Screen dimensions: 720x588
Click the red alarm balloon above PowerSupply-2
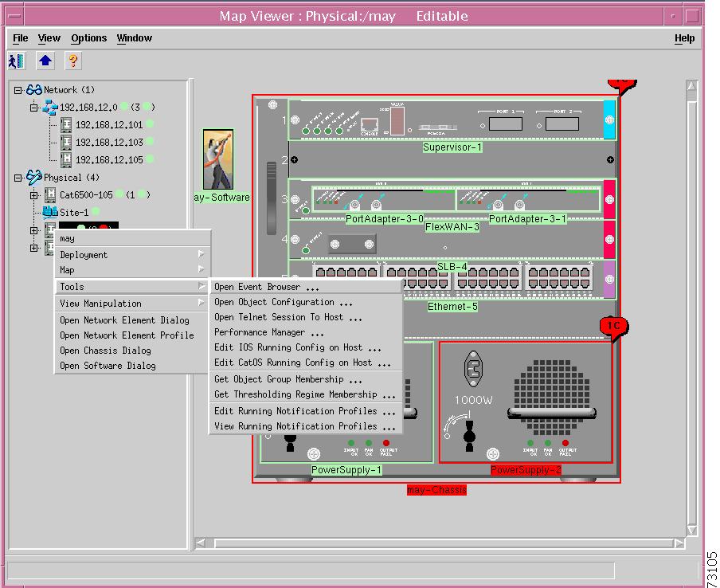point(613,327)
